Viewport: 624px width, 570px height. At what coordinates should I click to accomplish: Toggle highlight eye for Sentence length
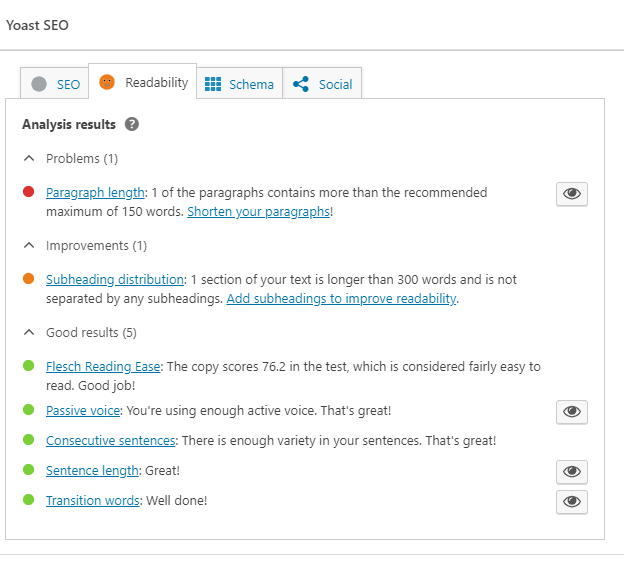tap(572, 472)
